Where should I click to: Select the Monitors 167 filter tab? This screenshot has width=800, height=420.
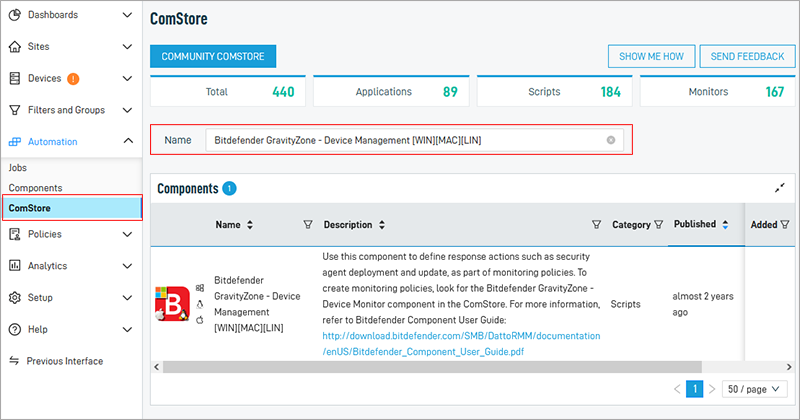(718, 91)
